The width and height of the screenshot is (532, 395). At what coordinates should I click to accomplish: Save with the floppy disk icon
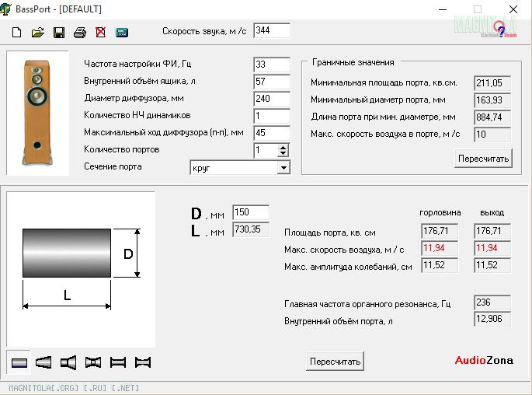59,33
